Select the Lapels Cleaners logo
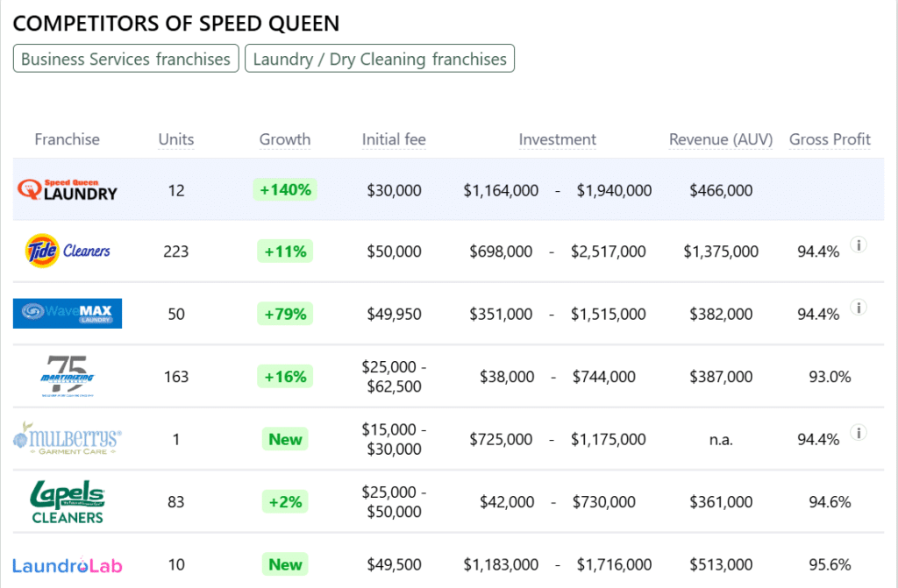 pyautogui.click(x=68, y=501)
